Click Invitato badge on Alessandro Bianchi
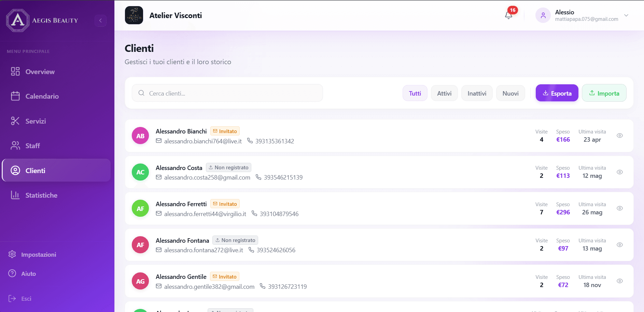This screenshot has width=644, height=312. pos(225,131)
